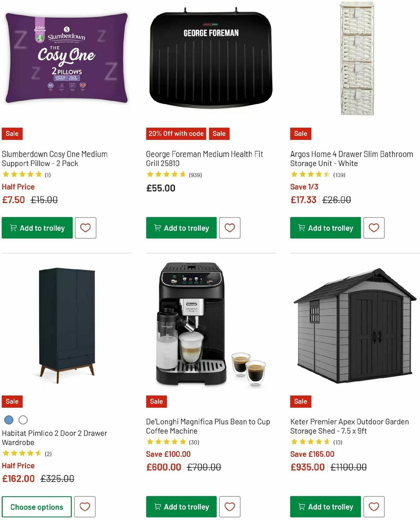This screenshot has height=520, width=420.
Task: Add Argos bathroom storage unit to trolley
Action: point(325,228)
